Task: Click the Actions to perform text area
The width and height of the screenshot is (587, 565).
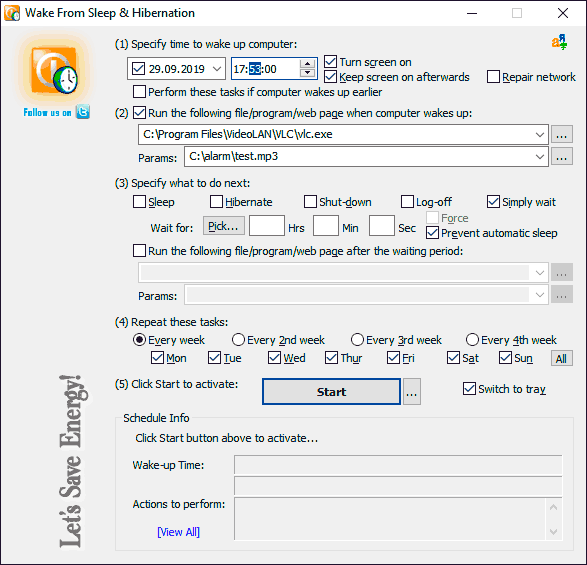Action: (x=398, y=519)
